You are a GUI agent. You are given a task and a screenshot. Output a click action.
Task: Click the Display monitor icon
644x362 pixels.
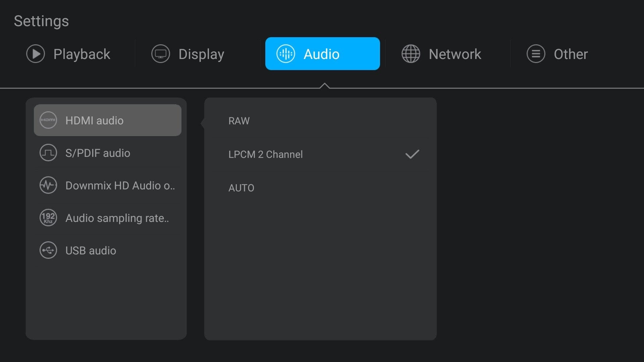(x=161, y=54)
